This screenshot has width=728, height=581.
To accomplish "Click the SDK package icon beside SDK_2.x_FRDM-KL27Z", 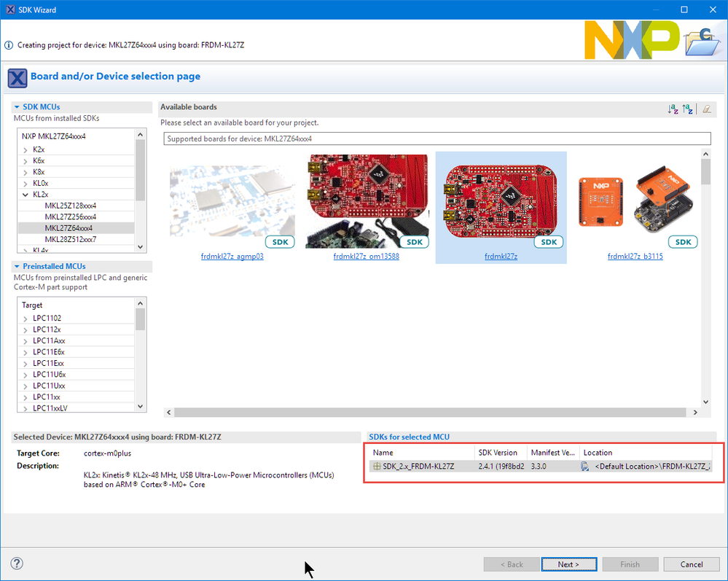I will pyautogui.click(x=377, y=467).
